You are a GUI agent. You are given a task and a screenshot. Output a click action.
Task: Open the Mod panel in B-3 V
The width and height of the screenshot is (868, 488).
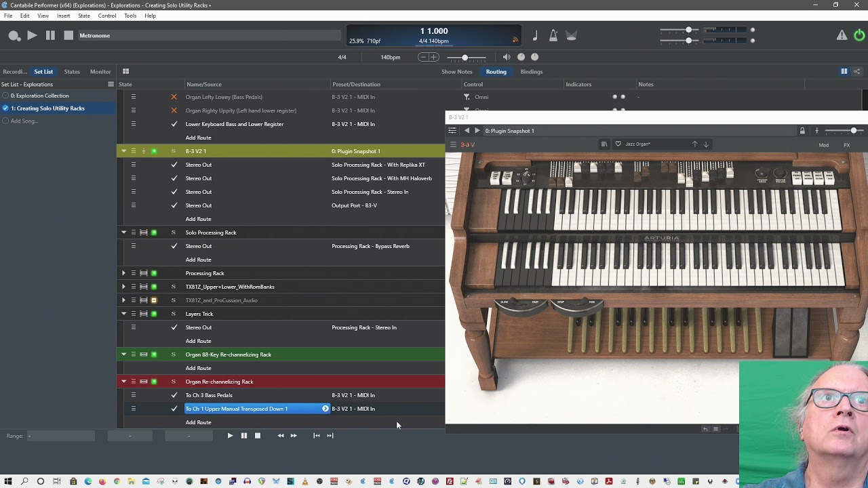[x=824, y=145]
